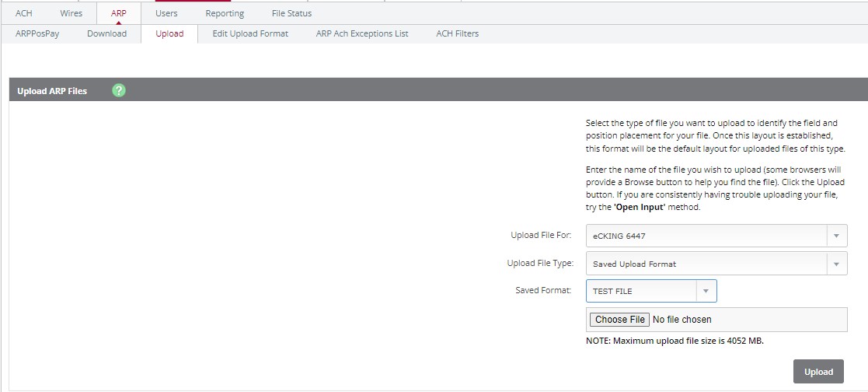
Task: Switch to the Wires tab
Action: [x=71, y=13]
